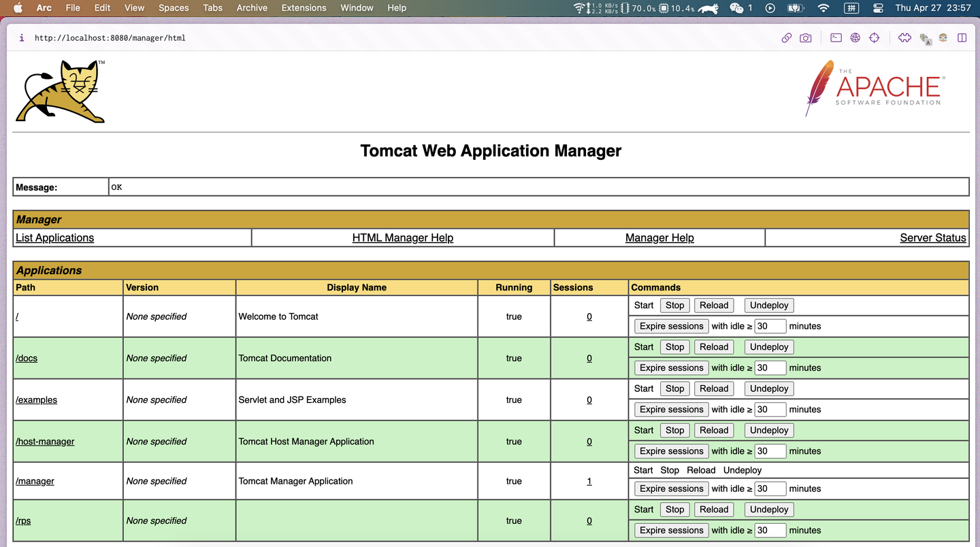The width and height of the screenshot is (980, 547).
Task: Open the extensions puzzle piece icon
Action: [904, 38]
